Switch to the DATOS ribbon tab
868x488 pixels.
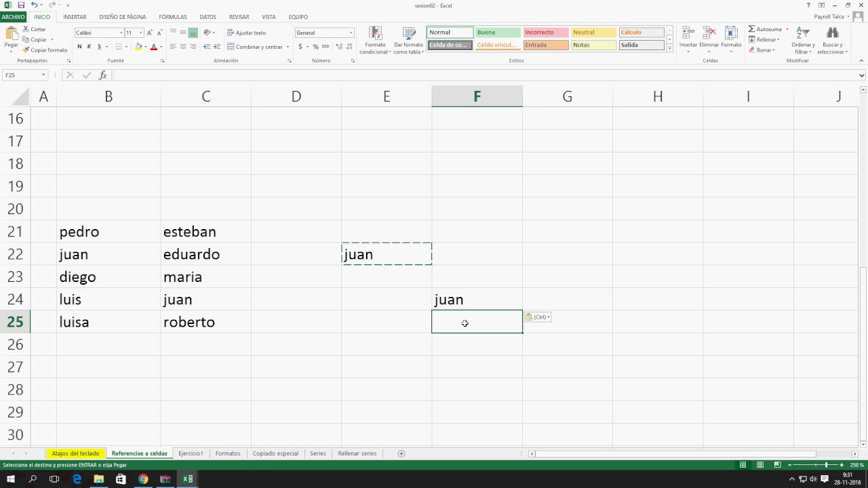[208, 17]
